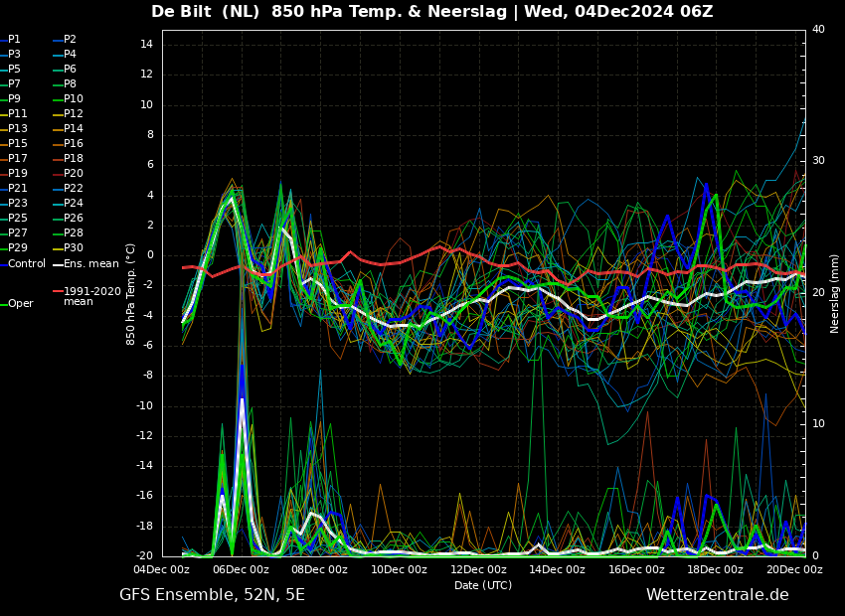The image size is (845, 616).
Task: Select the P30 ensemble member legend
Action: [74, 248]
